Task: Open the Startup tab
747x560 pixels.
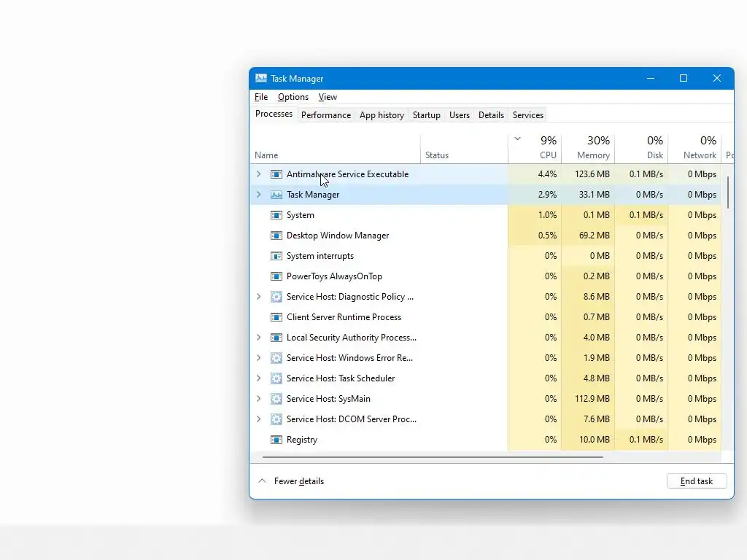Action: (x=426, y=115)
